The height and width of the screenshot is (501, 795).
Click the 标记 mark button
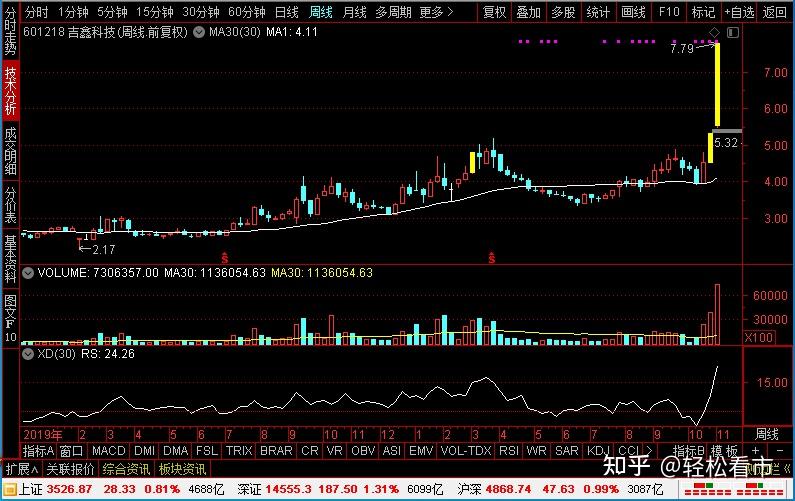pos(703,12)
